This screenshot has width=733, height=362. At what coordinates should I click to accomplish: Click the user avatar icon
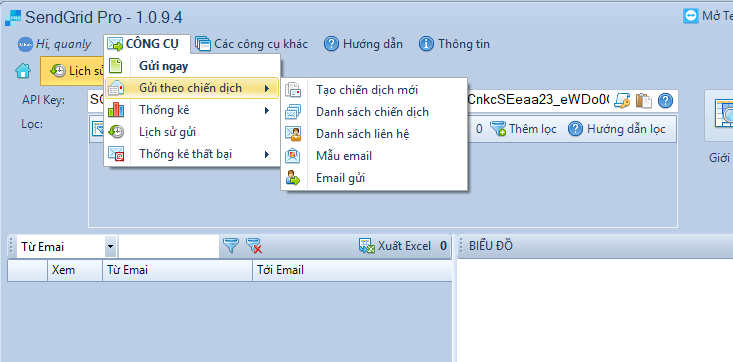pyautogui.click(x=25, y=44)
